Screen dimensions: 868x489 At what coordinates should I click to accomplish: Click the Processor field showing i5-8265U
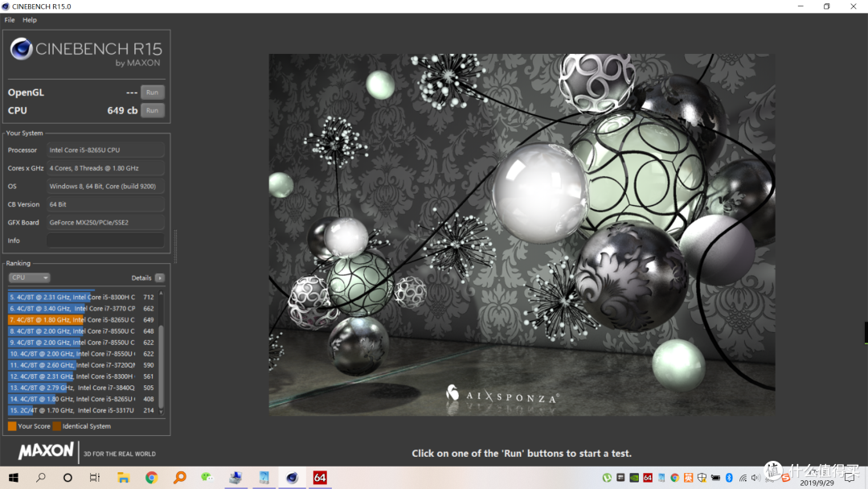(x=105, y=150)
